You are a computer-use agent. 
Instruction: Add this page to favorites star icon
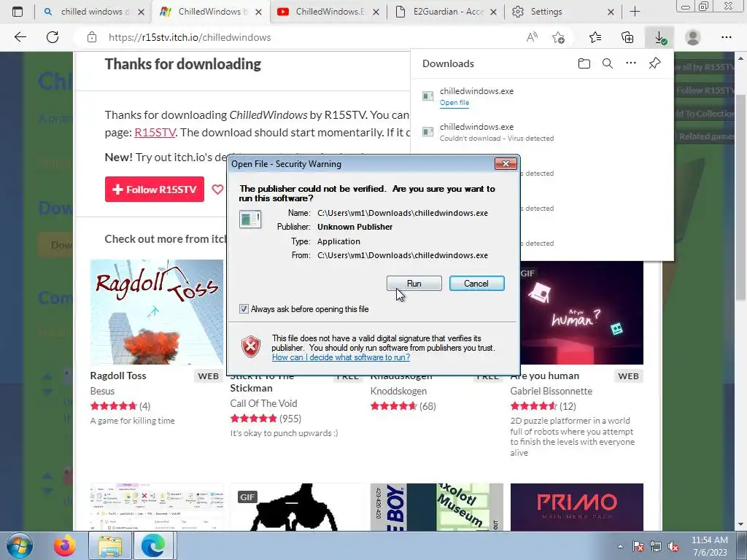click(x=558, y=38)
